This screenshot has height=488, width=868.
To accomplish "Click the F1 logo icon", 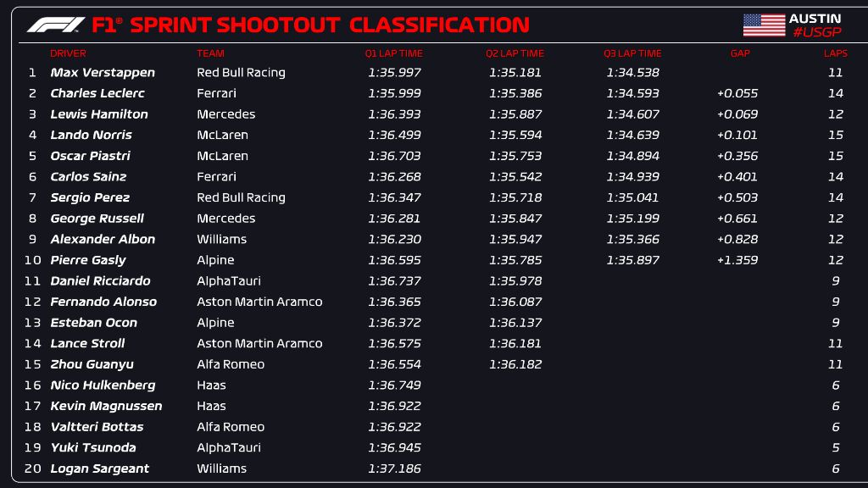I will [56, 25].
